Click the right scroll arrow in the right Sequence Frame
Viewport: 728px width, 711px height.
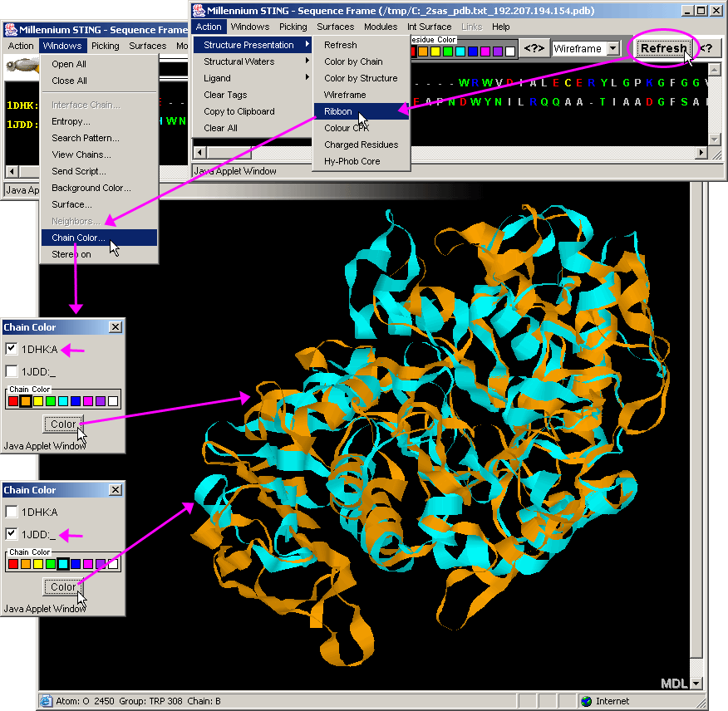701,152
